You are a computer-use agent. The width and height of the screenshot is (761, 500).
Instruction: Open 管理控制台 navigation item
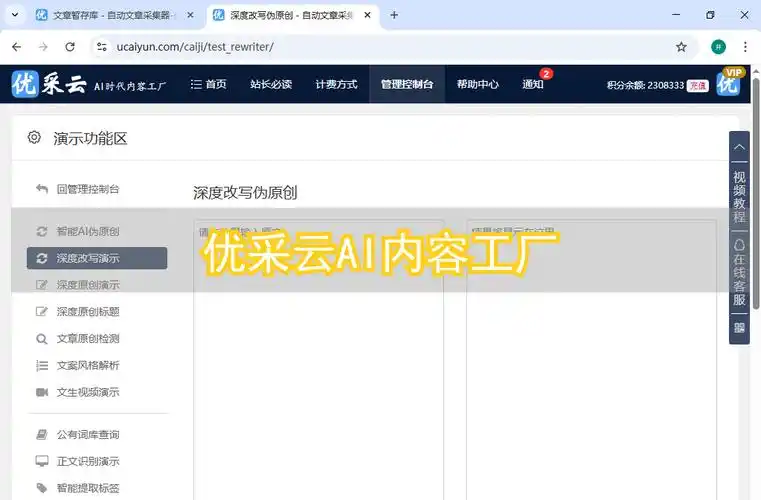click(x=407, y=84)
